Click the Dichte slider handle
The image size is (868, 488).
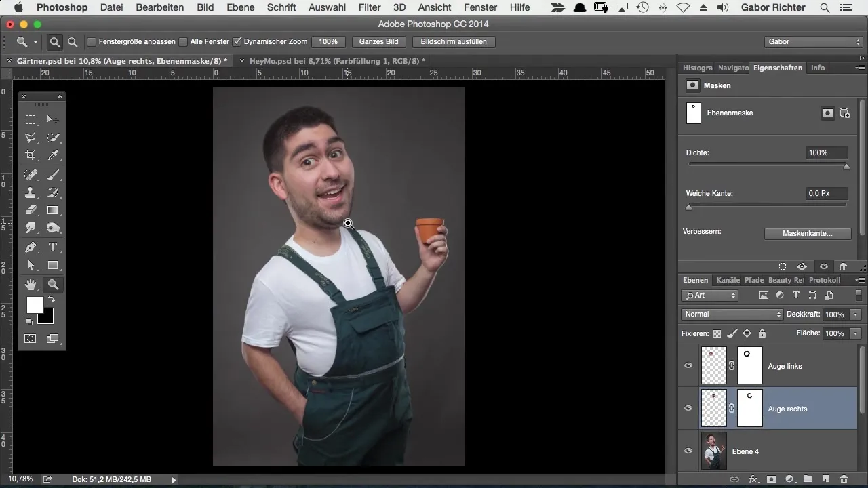pyautogui.click(x=846, y=167)
